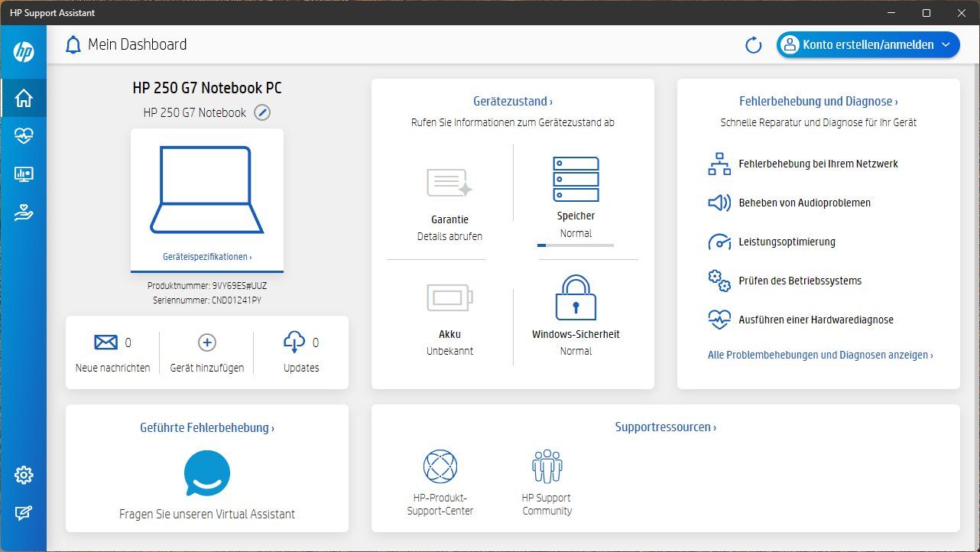
Task: Select Prüfen des Betriebssystems
Action: (x=800, y=281)
